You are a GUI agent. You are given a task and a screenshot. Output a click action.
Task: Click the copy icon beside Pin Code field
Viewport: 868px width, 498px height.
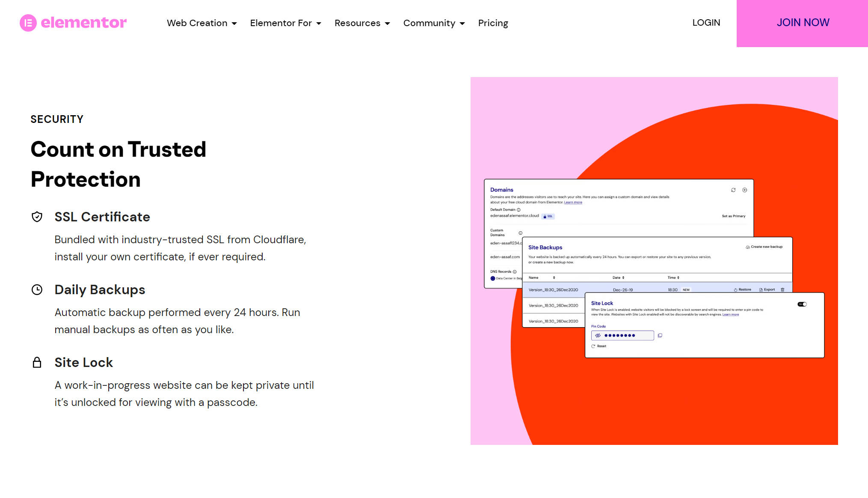[x=660, y=336]
